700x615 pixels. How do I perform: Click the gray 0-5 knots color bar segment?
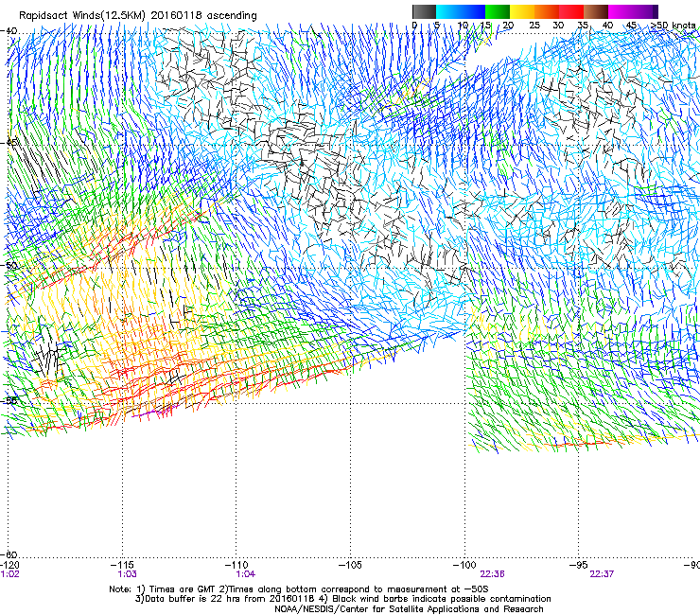[424, 11]
